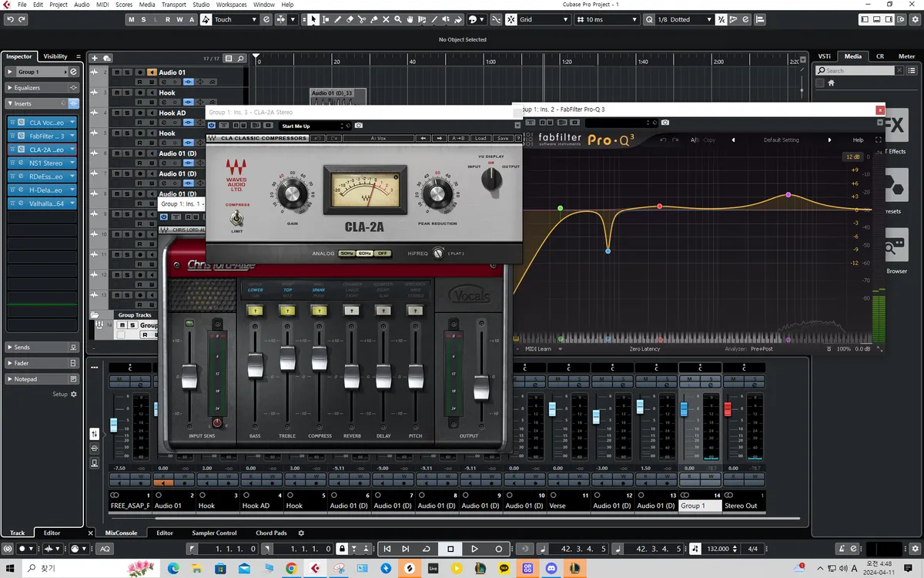This screenshot has width=924, height=578.
Task: Select the ValhallaRoom insert slot
Action: [x=42, y=203]
